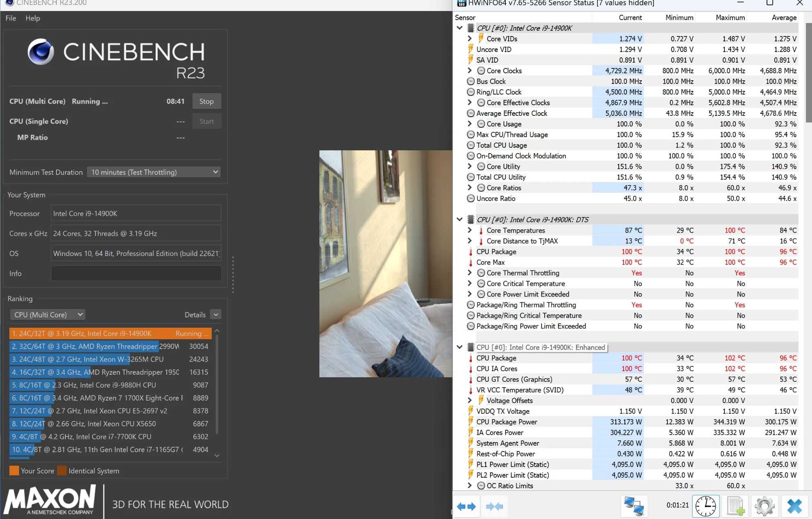Click the Total CPU Usage circle icon

pos(471,145)
